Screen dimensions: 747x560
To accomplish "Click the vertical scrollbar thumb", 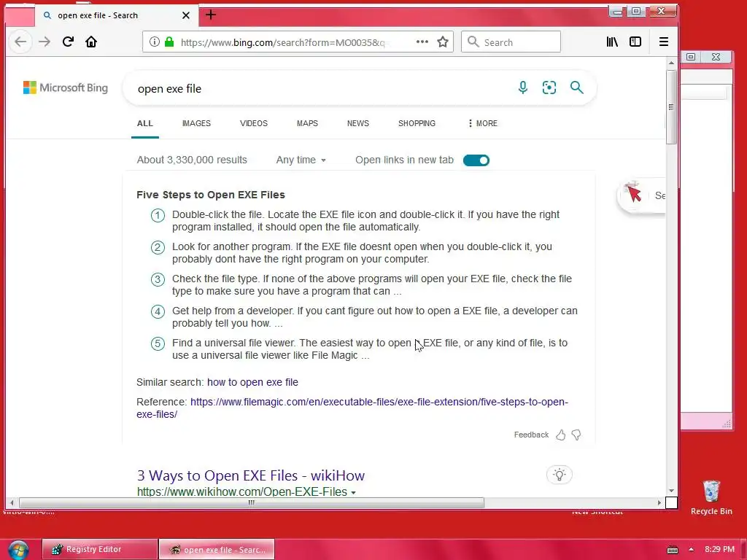I will click(x=671, y=106).
